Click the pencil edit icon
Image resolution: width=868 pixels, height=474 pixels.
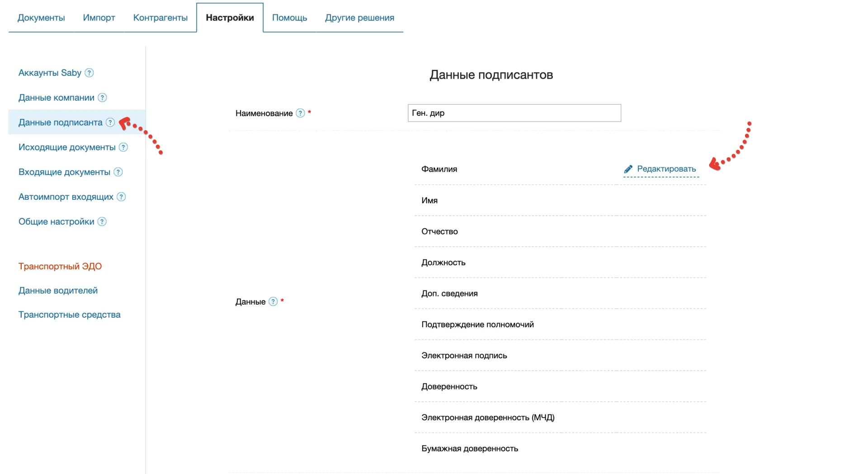pyautogui.click(x=628, y=169)
